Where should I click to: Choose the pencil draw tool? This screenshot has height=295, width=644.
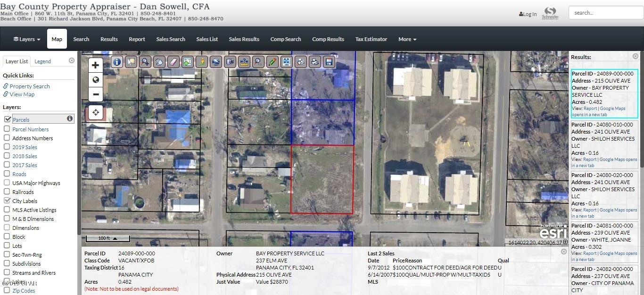tap(272, 62)
